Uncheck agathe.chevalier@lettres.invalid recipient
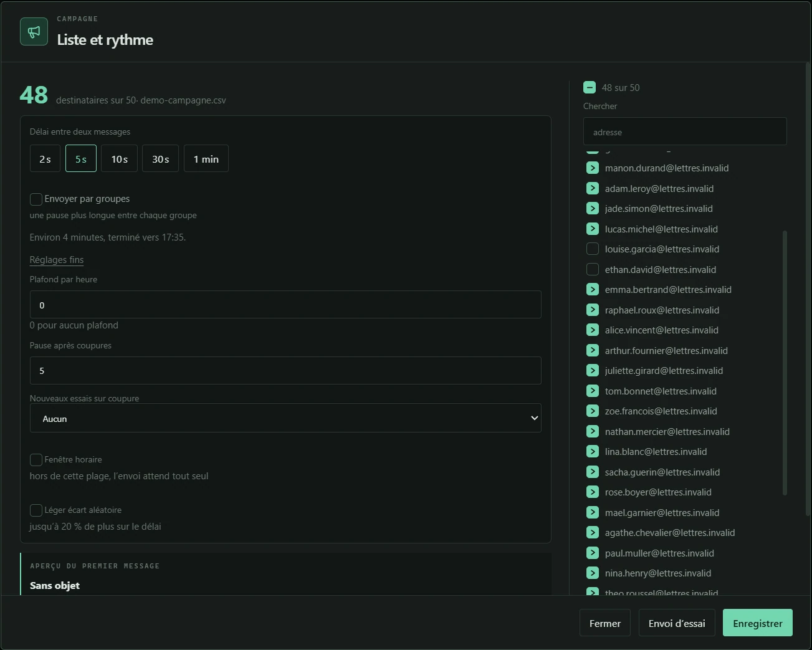Screen dimensions: 812x650 [593, 533]
